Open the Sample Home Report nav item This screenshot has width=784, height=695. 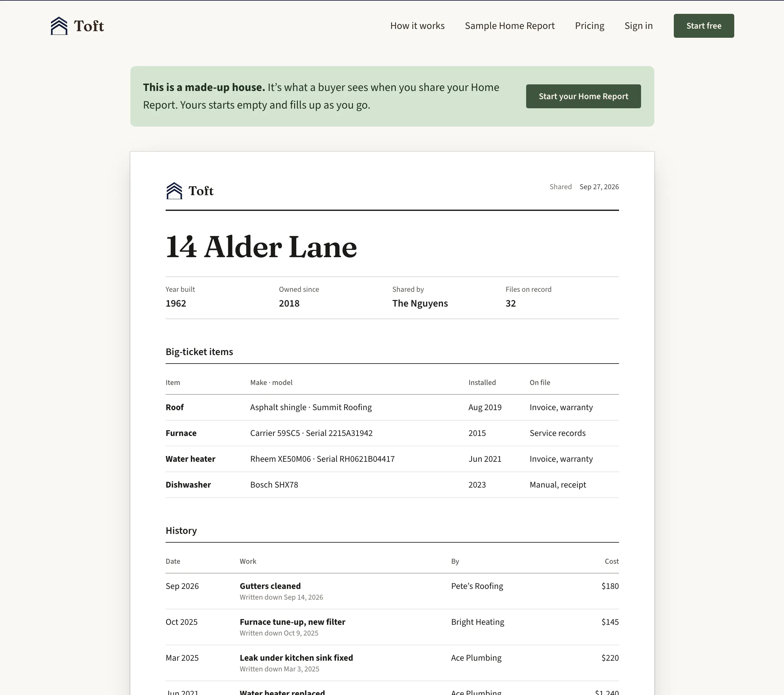509,26
